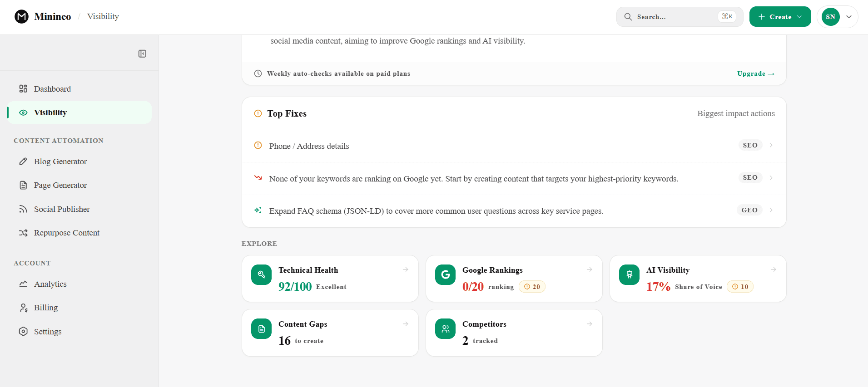Viewport: 868px width, 387px height.
Task: Open the Content Gaps document icon
Action: coord(261,328)
